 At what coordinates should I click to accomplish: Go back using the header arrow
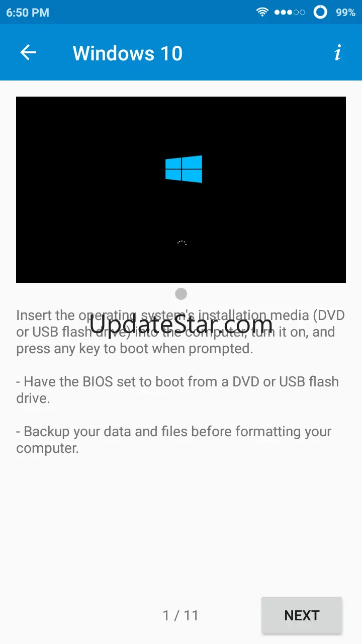click(x=28, y=52)
